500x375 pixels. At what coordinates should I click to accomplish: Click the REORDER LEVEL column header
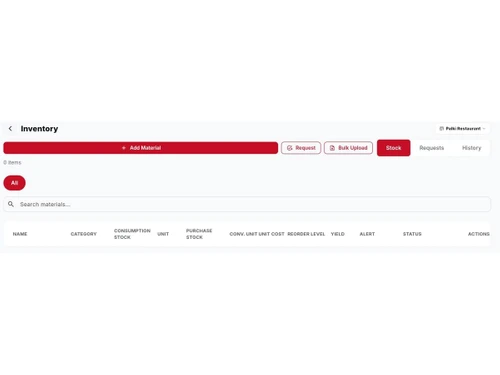[x=306, y=234]
